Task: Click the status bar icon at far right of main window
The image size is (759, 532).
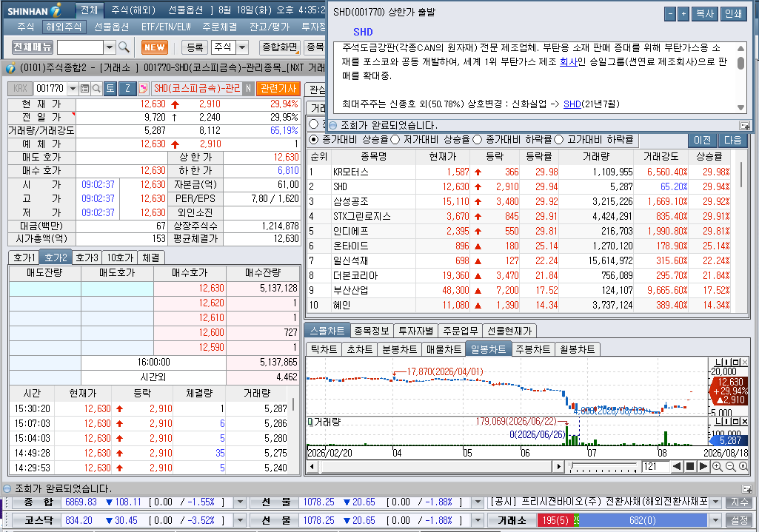Action: [x=747, y=488]
